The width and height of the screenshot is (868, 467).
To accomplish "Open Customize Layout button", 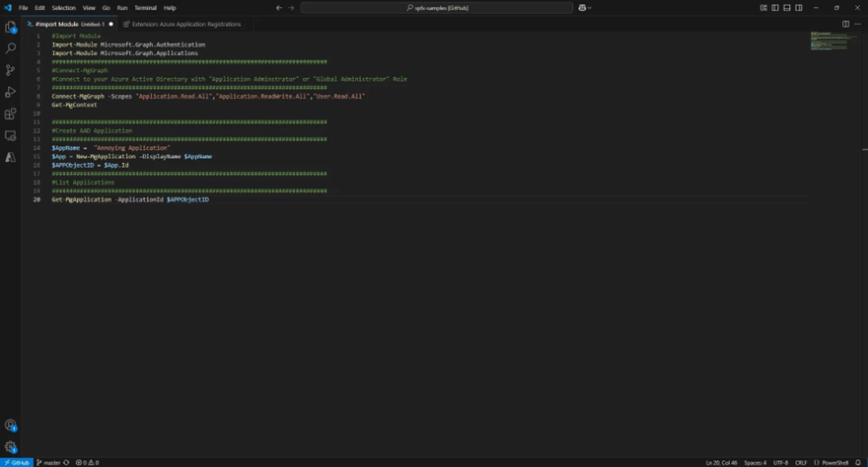I will 763,8.
